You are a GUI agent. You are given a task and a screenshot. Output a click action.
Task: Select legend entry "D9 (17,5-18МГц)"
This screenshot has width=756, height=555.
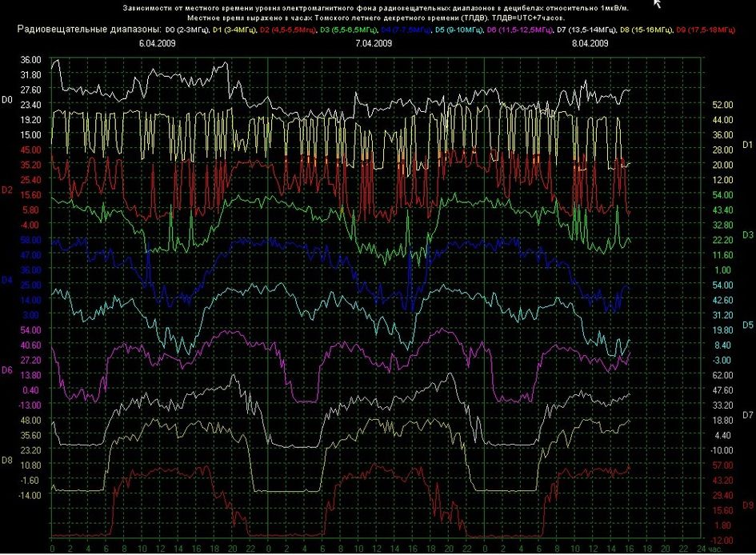(x=706, y=30)
